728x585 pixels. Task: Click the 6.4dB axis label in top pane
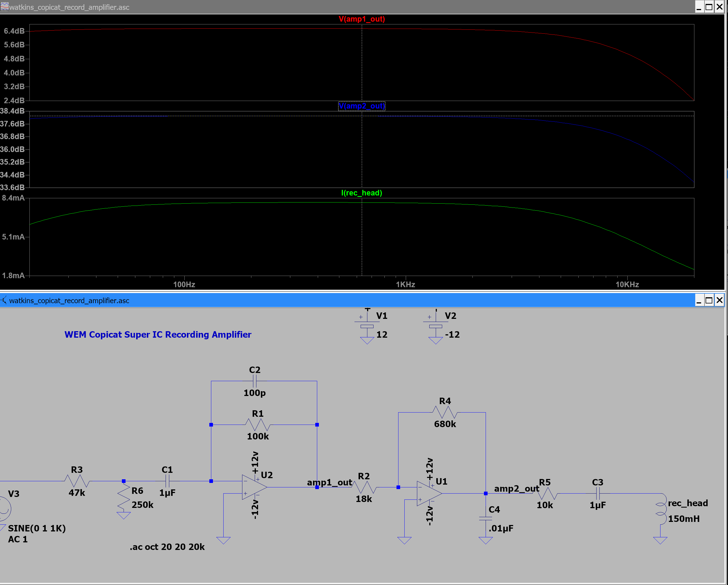[14, 31]
